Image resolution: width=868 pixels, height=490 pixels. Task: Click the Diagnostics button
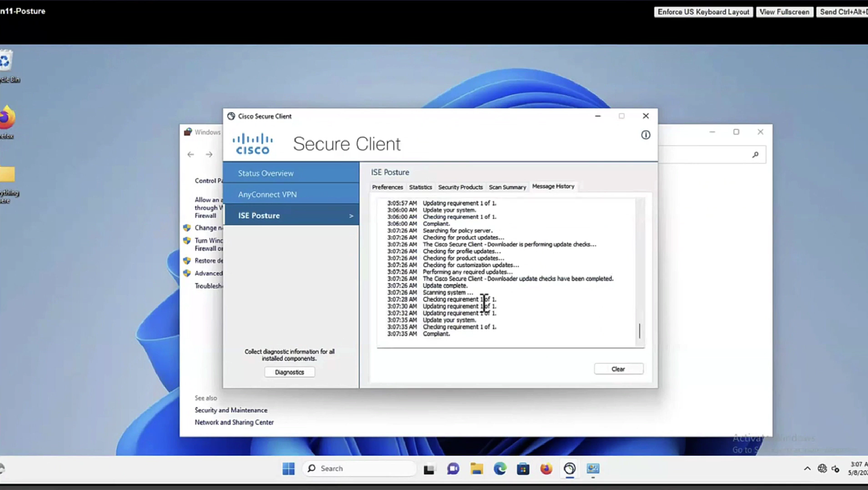click(289, 372)
